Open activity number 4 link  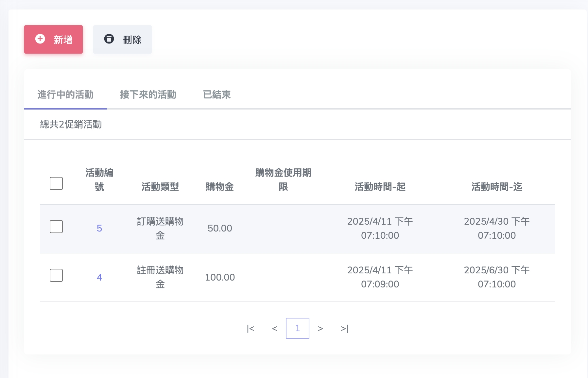[x=99, y=277]
